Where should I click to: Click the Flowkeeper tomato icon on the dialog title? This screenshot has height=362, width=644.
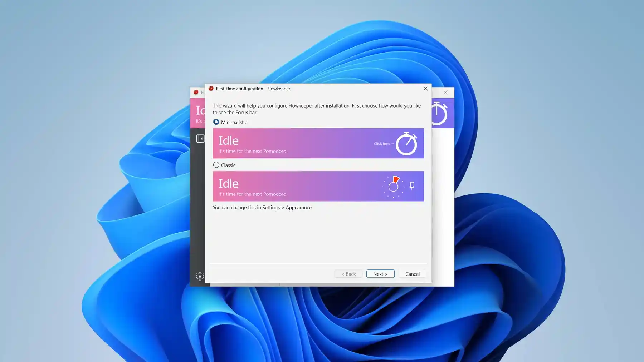(210, 89)
